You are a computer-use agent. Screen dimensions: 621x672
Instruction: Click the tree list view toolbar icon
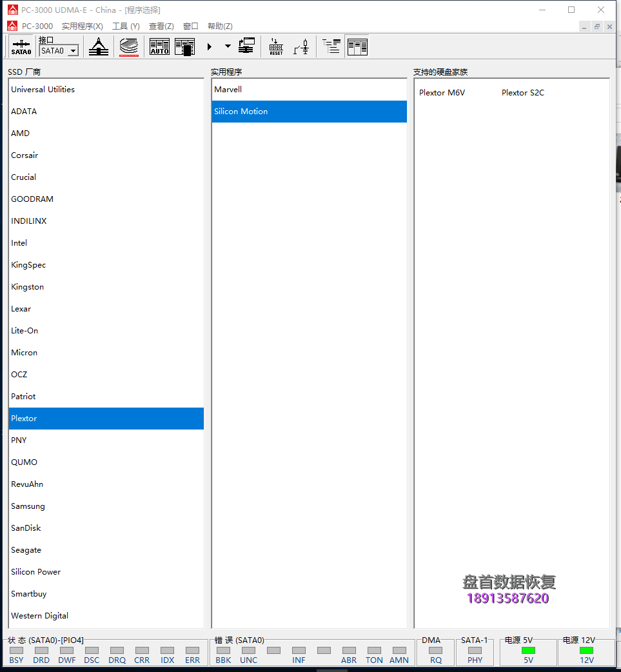(x=331, y=46)
